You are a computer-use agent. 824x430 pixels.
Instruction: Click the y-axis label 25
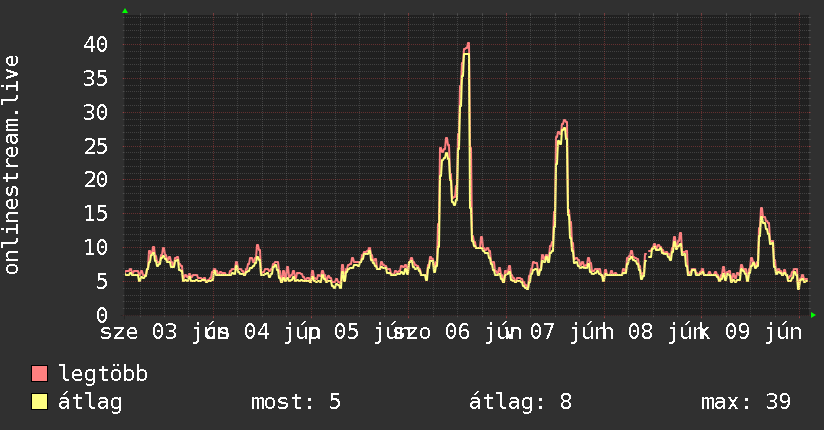click(96, 146)
